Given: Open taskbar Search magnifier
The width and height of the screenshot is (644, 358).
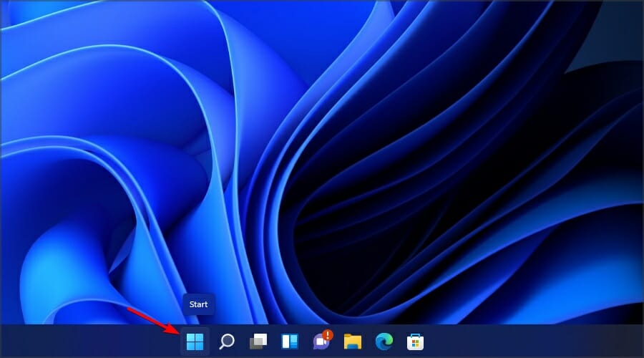Looking at the screenshot, I should [x=226, y=341].
